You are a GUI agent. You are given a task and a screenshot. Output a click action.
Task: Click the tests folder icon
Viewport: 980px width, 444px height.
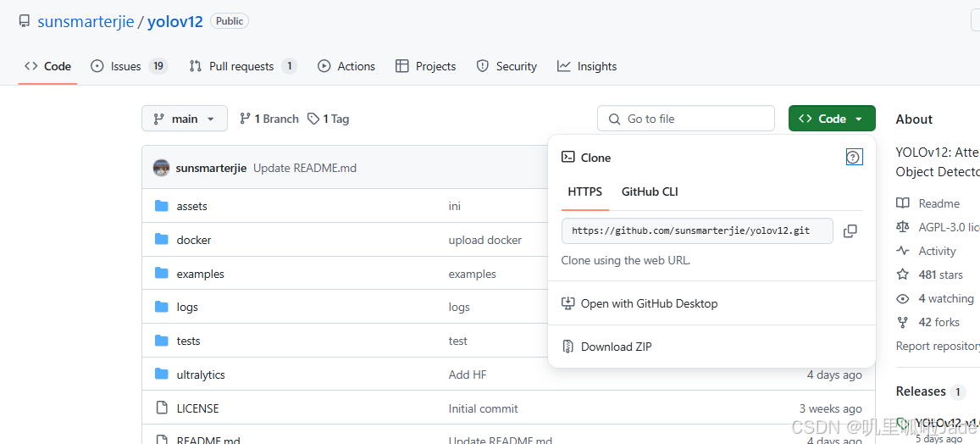pos(162,341)
